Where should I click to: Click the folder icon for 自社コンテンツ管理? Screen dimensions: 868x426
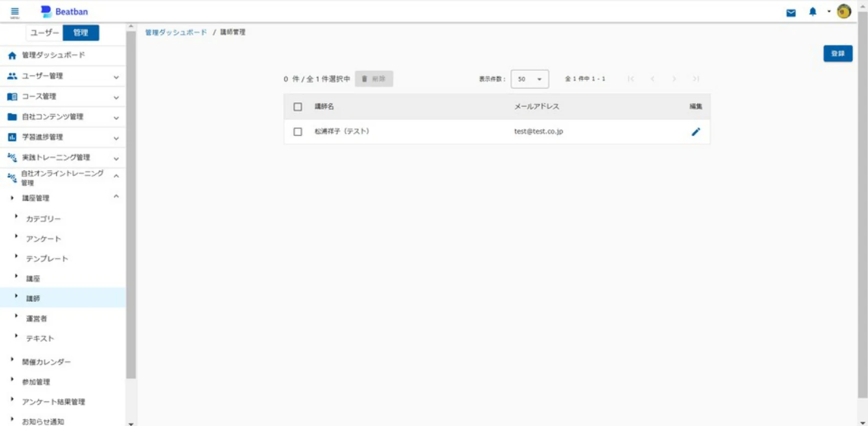pyautogui.click(x=12, y=117)
